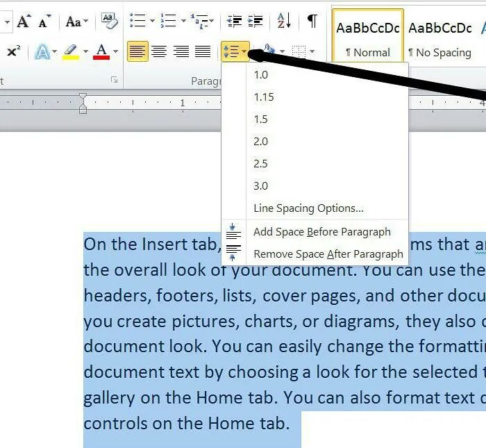Click the Grow Font icon
Image resolution: width=486 pixels, height=448 pixels.
coord(24,22)
